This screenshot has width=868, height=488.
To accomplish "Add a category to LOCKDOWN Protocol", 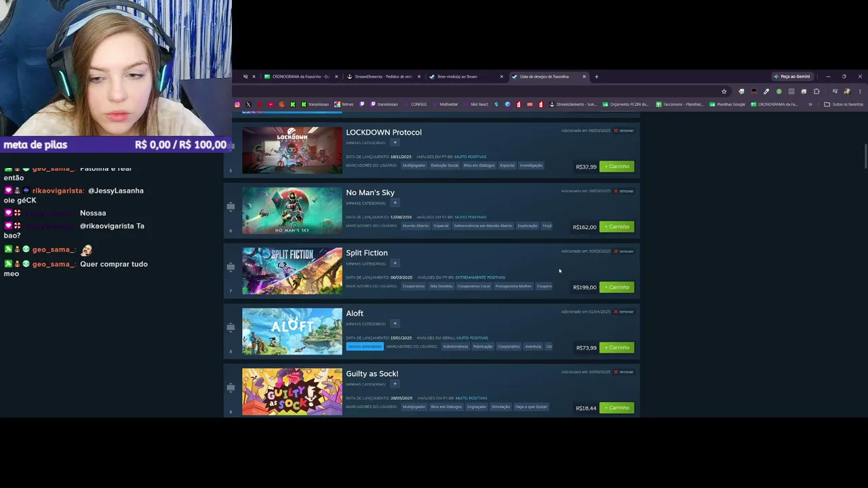I will coord(395,143).
